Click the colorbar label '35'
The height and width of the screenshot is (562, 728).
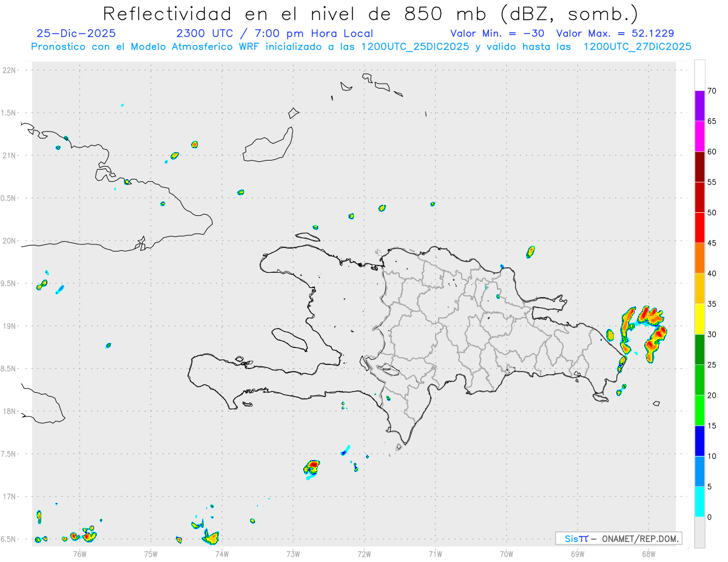coord(712,304)
